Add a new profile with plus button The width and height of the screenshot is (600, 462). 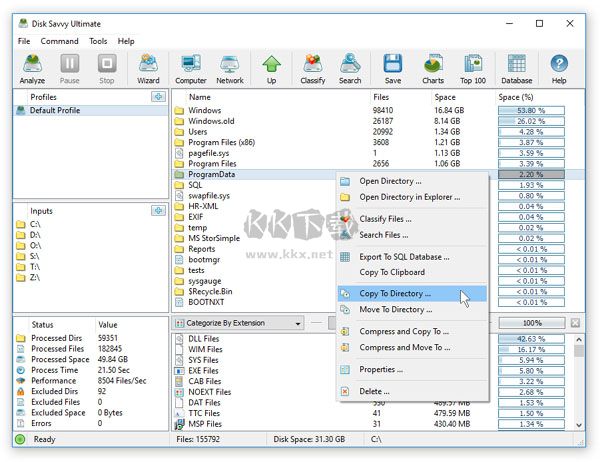(158, 97)
